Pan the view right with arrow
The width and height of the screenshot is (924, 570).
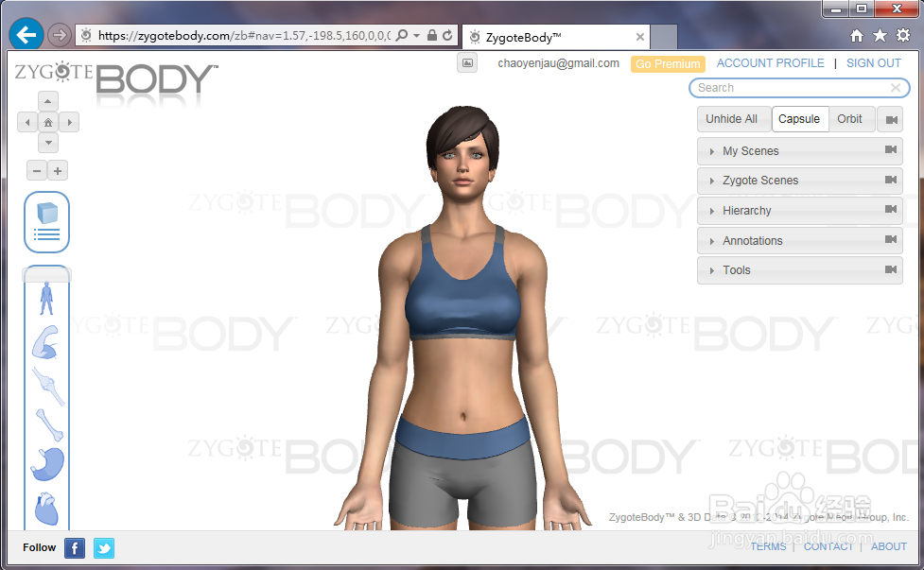[70, 123]
